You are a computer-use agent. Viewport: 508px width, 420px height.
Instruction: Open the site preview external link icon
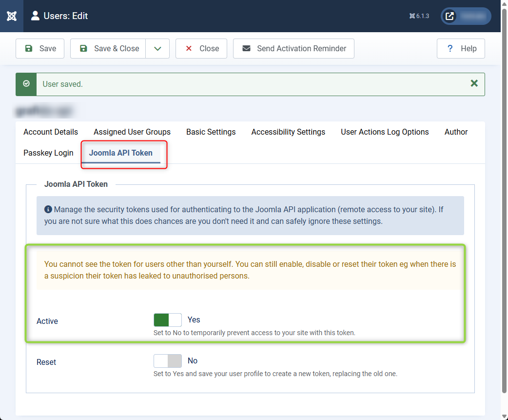tap(449, 16)
